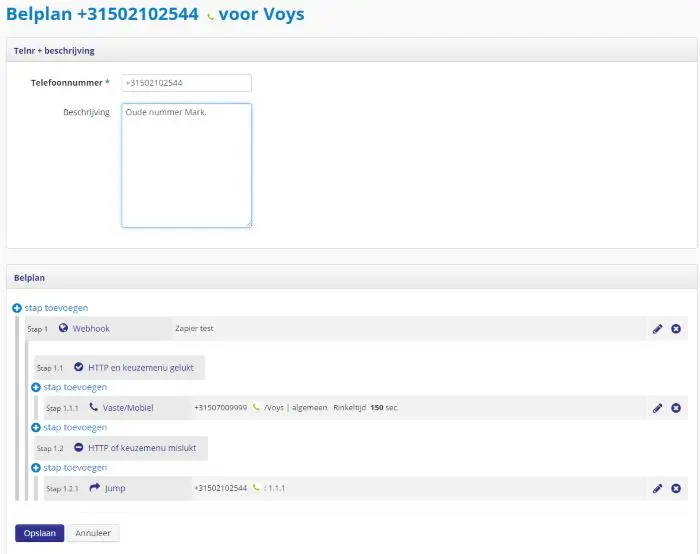
Task: Click the Webhook globe icon
Action: (x=63, y=328)
